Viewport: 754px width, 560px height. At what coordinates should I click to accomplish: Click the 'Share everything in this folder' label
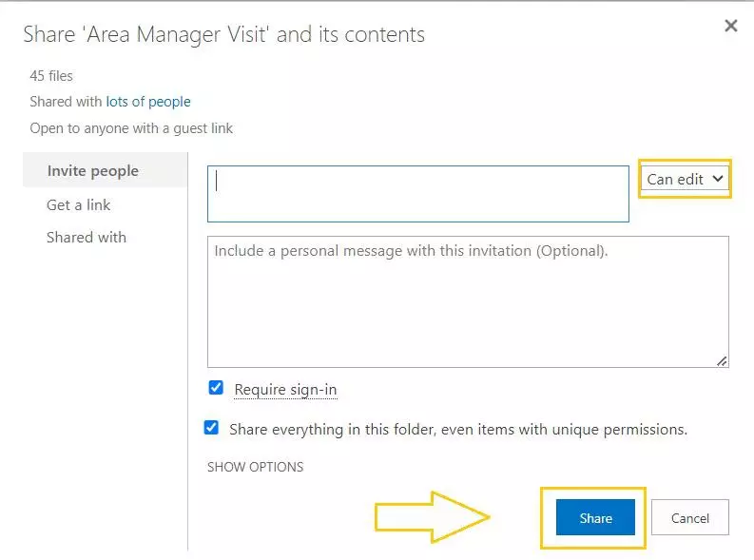[457, 430]
